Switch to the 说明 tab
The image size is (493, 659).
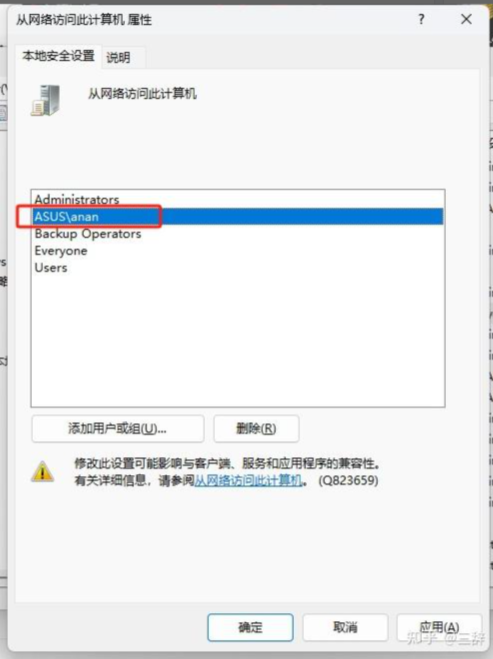(119, 57)
